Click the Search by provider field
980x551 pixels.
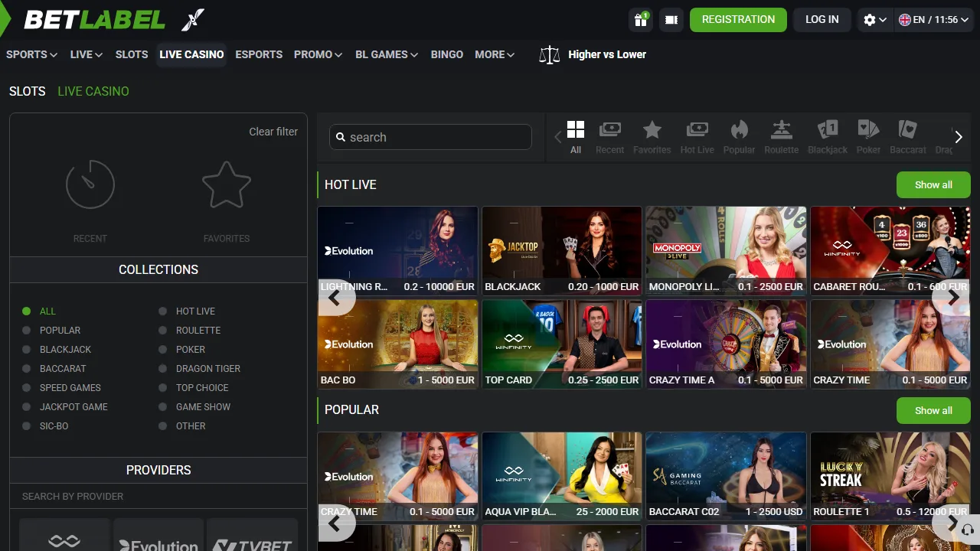[158, 496]
